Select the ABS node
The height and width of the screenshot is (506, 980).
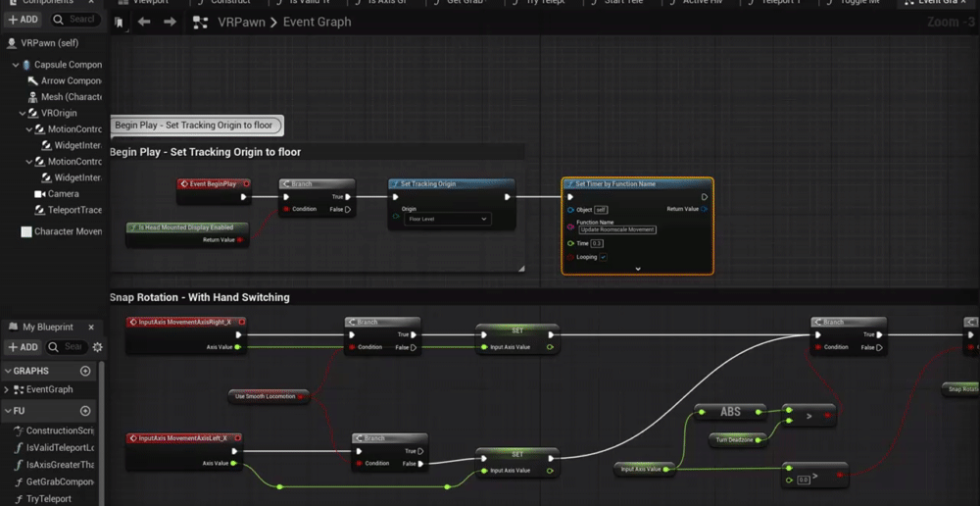tap(731, 412)
